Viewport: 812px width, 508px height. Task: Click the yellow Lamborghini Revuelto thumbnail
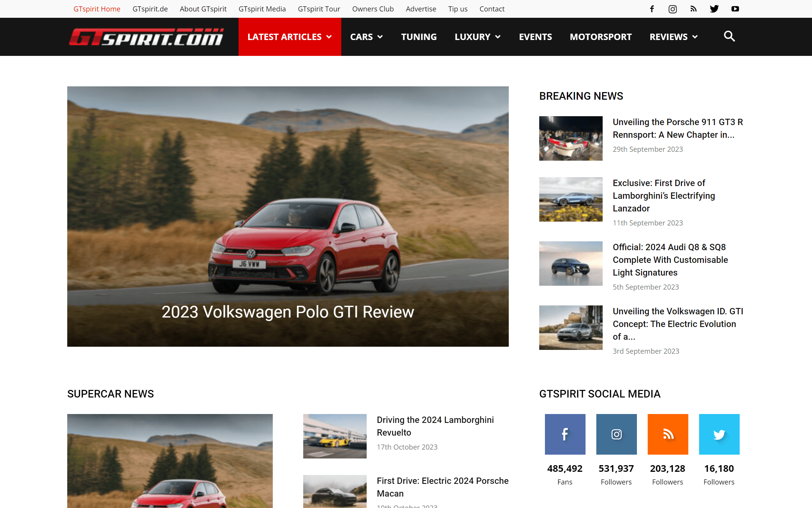pyautogui.click(x=335, y=436)
